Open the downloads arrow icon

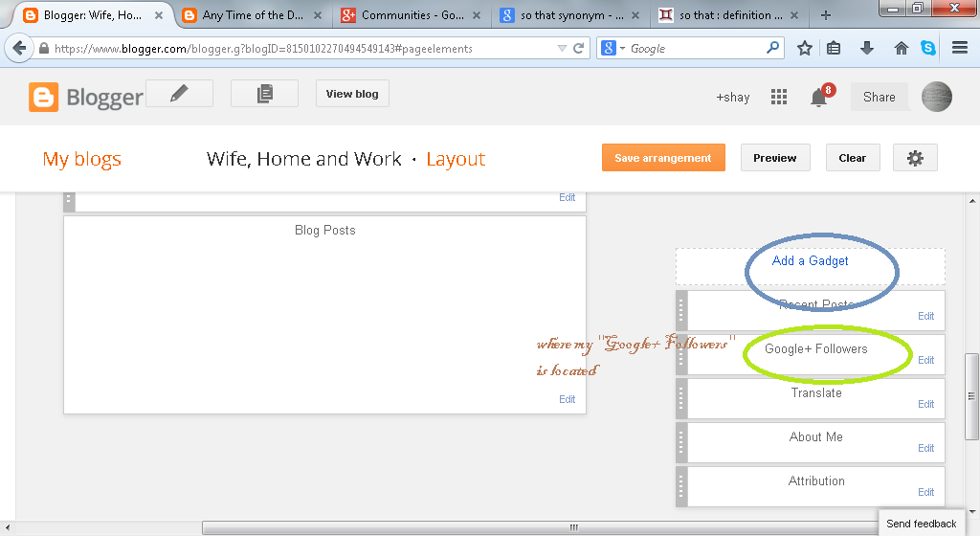point(867,48)
